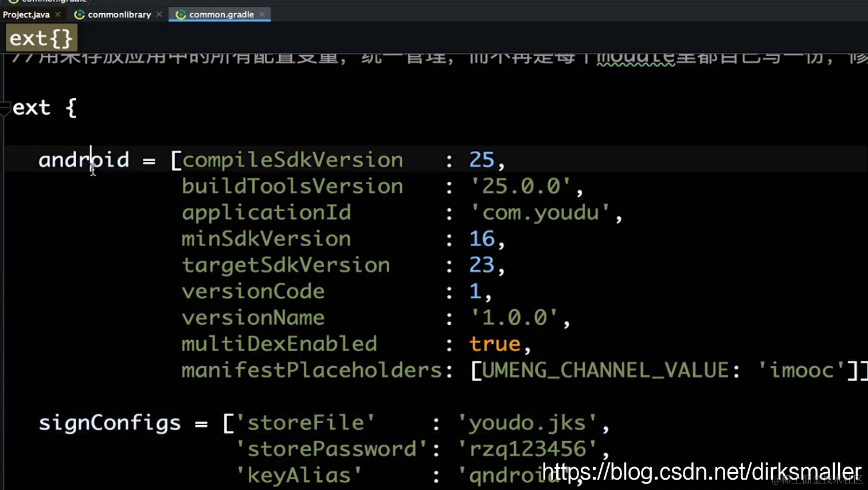This screenshot has height=490, width=868.
Task: Click the '1.0.0' versionName value
Action: tap(514, 317)
